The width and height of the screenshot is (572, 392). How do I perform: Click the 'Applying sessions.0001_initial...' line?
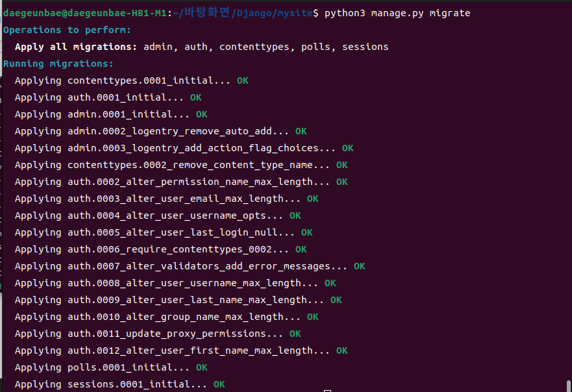(x=119, y=384)
